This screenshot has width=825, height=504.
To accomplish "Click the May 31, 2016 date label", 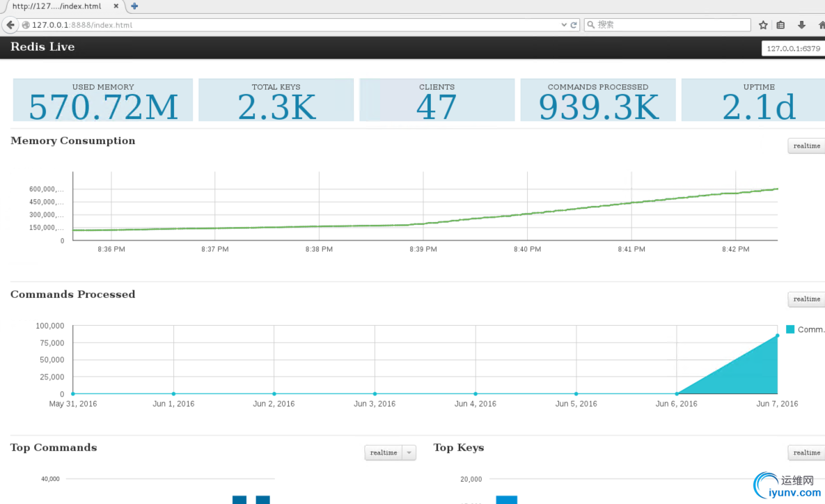I will pyautogui.click(x=73, y=404).
